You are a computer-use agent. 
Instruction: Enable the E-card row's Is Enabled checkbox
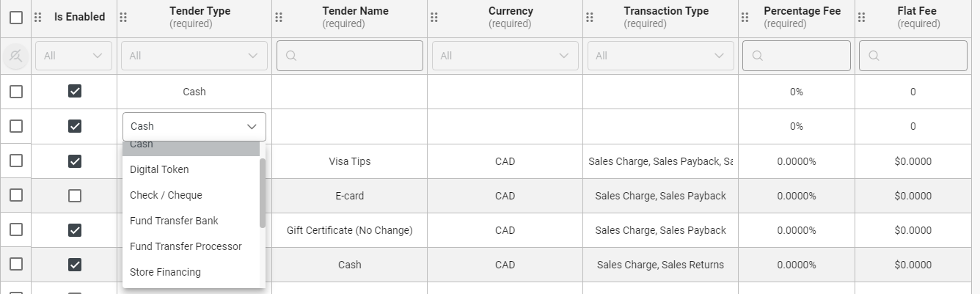pos(74,196)
